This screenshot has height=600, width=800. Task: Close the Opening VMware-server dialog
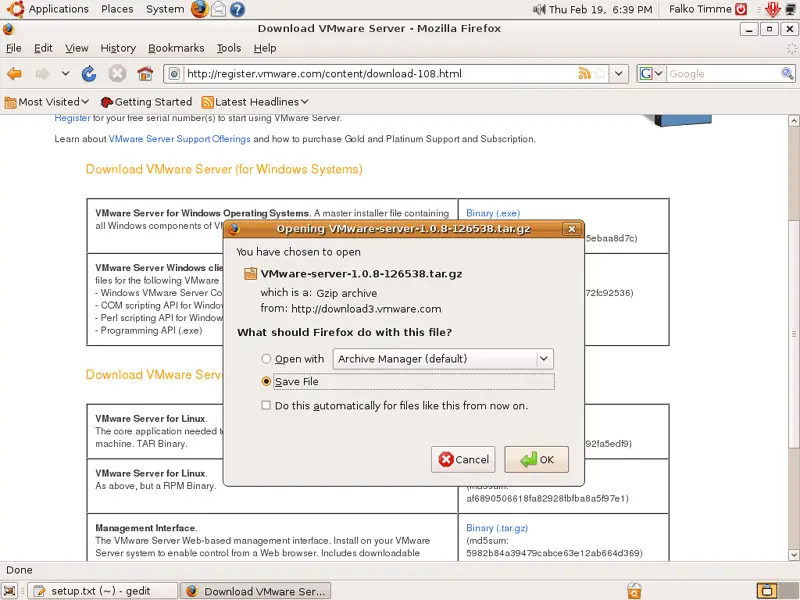572,229
